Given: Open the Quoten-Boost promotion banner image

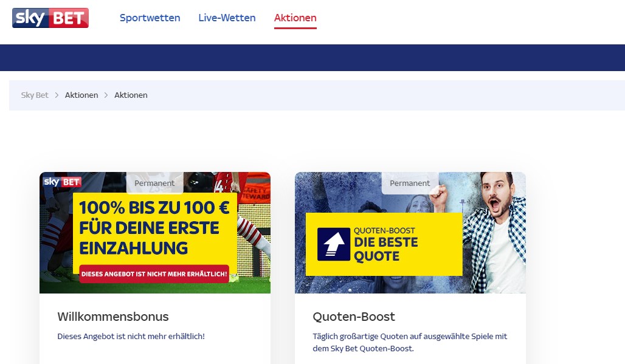Looking at the screenshot, I should pyautogui.click(x=410, y=233).
